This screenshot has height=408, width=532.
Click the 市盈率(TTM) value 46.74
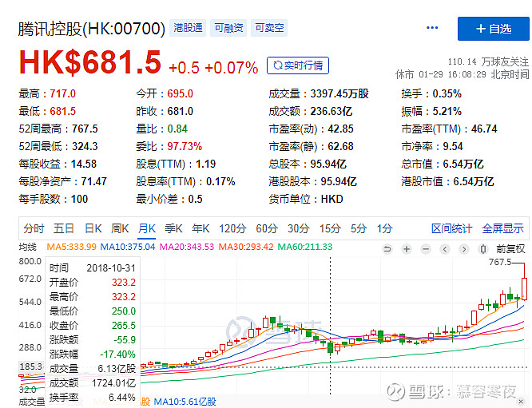click(x=484, y=129)
